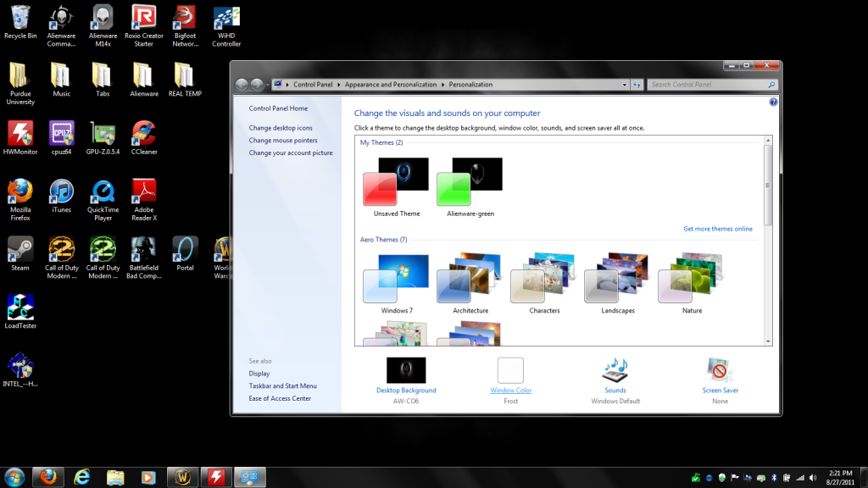Open the recent pages dropdown arrow

point(267,85)
